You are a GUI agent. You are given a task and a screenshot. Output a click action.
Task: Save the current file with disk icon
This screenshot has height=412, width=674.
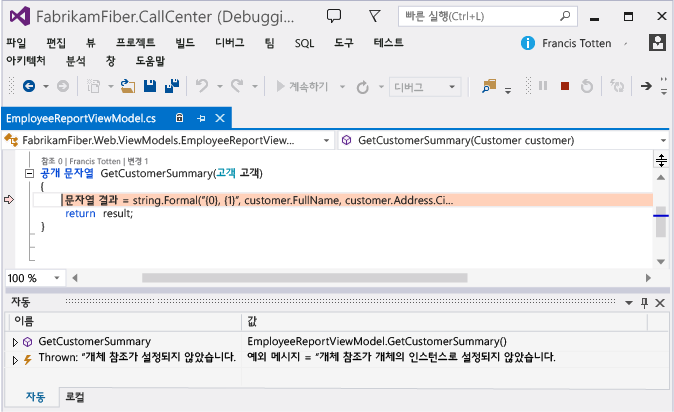click(150, 86)
